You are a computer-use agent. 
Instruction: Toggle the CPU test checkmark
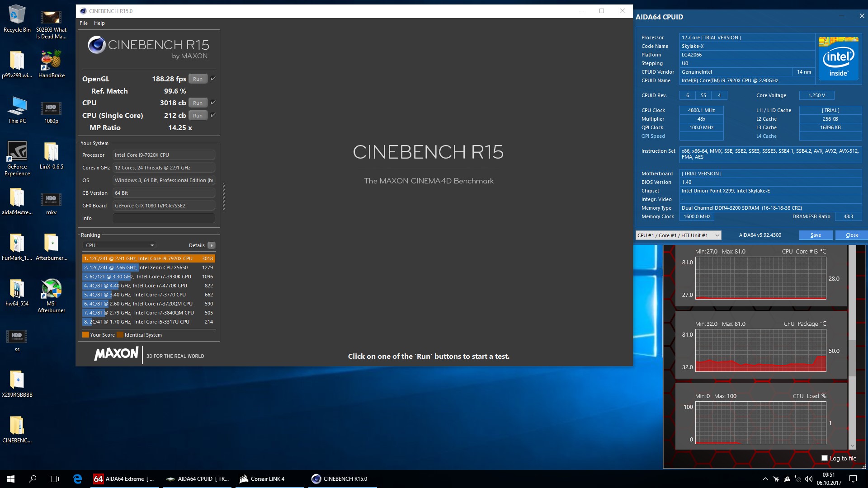213,102
